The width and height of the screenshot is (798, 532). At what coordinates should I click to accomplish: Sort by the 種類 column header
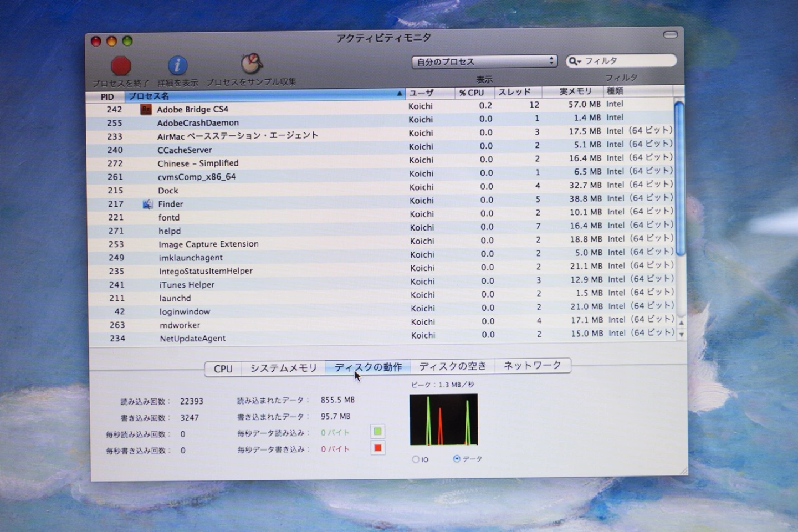638,91
